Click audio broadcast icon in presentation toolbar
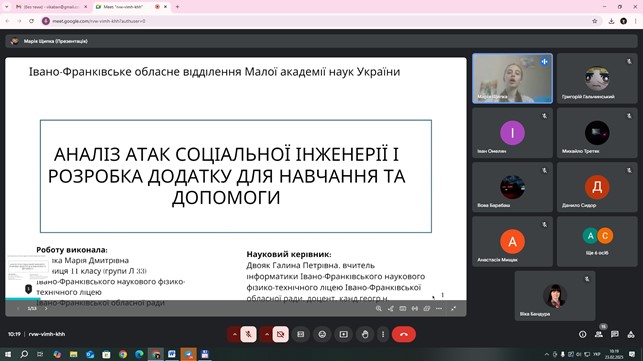 click(x=415, y=308)
